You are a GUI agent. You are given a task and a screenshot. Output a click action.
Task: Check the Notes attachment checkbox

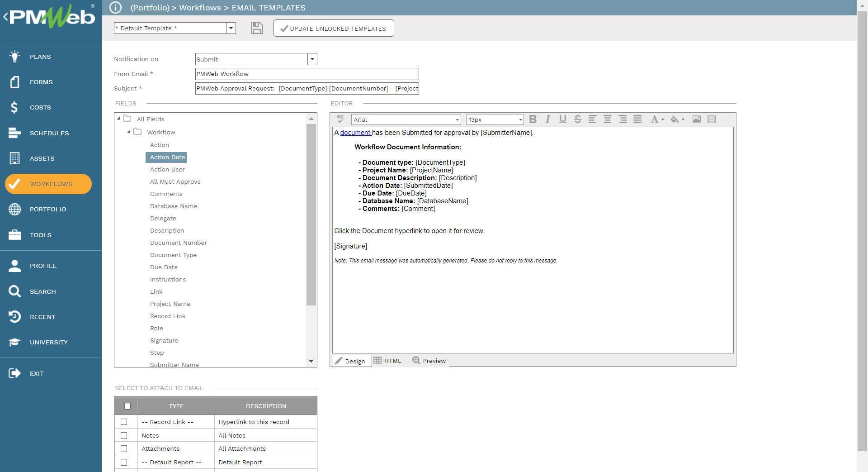point(124,435)
